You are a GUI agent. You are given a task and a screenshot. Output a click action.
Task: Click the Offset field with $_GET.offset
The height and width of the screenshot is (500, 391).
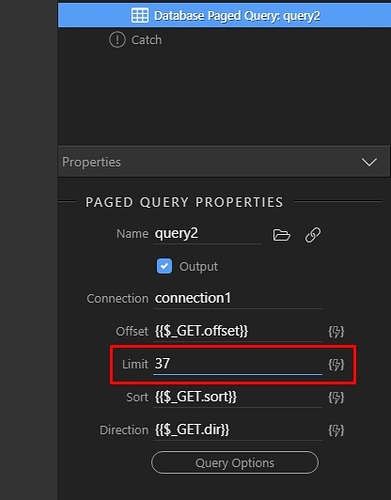point(238,331)
